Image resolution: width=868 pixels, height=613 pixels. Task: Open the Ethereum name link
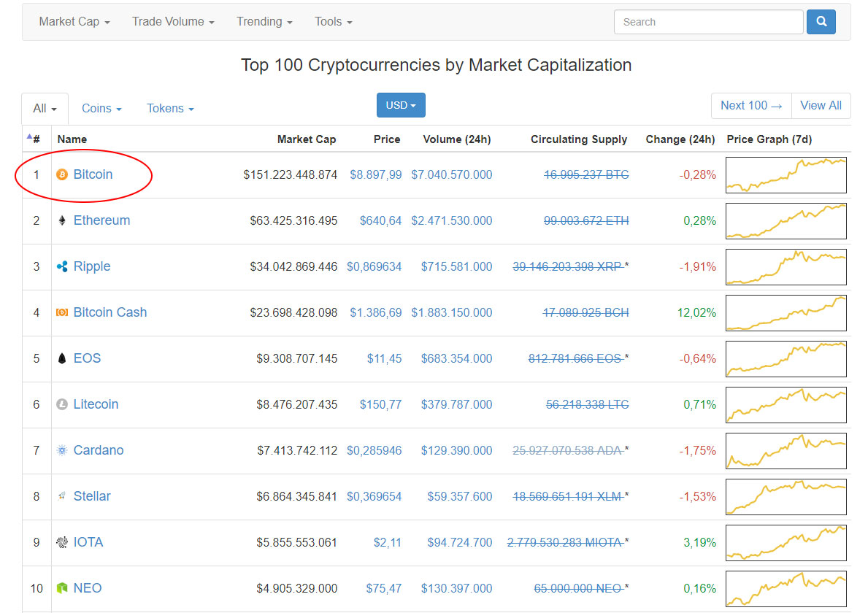coord(102,220)
